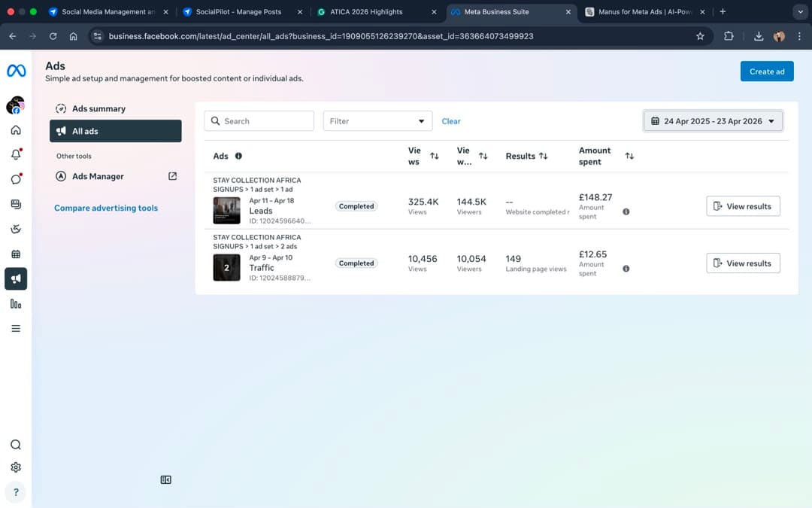
Task: Click the info icon next to Ads column header
Action: pos(238,156)
